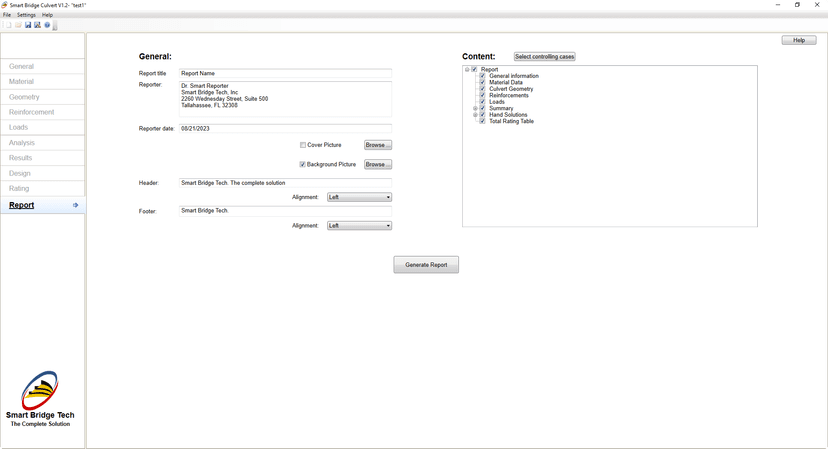Image resolution: width=828 pixels, height=449 pixels.
Task: Uncheck the Background Picture checkbox
Action: (303, 164)
